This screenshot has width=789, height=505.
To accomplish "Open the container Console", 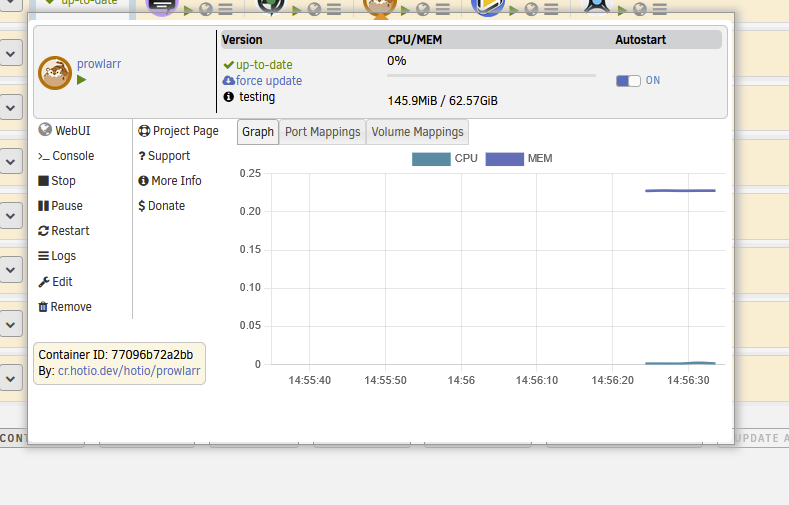I will click(66, 156).
